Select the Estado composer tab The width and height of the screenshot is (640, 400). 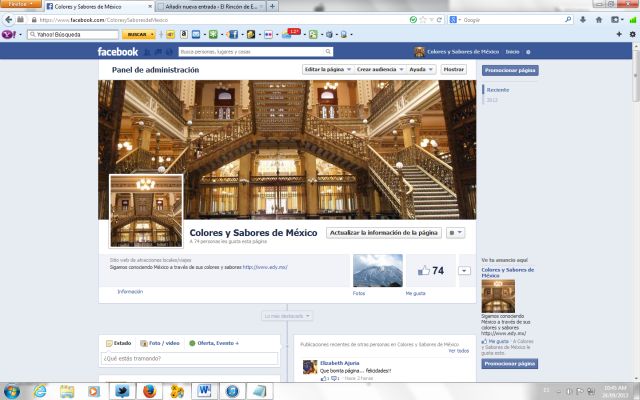118,343
